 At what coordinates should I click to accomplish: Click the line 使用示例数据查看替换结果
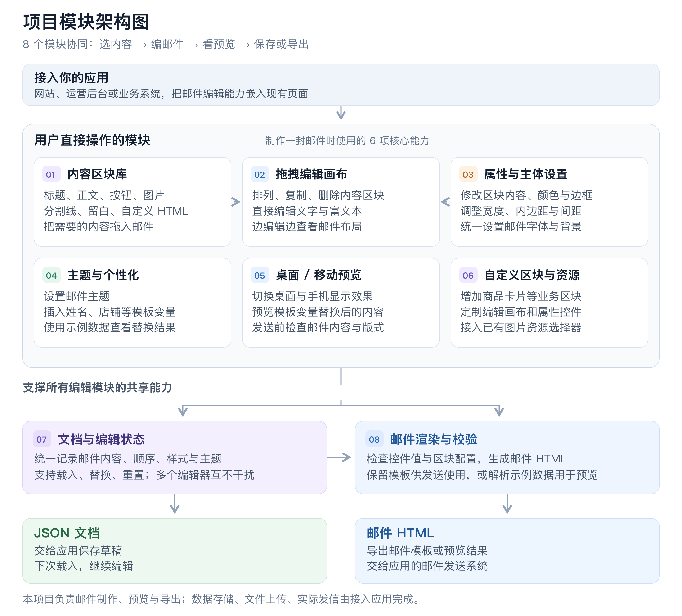click(x=110, y=327)
